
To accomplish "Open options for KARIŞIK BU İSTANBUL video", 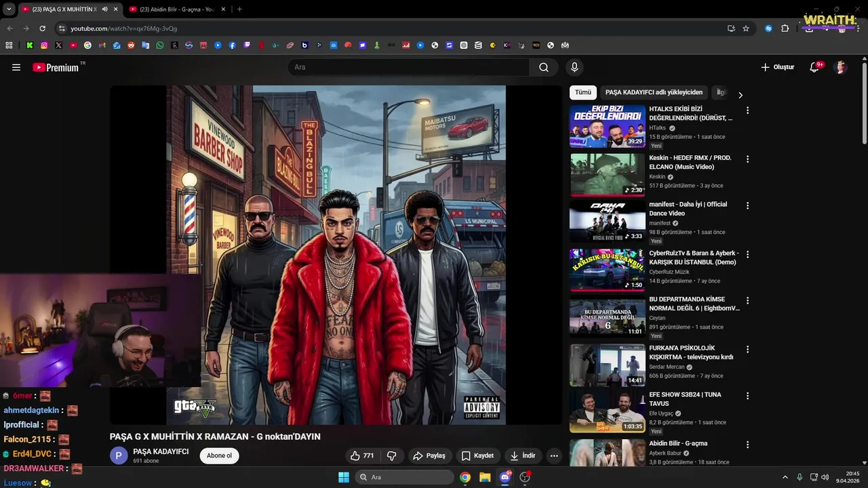I will point(747,254).
